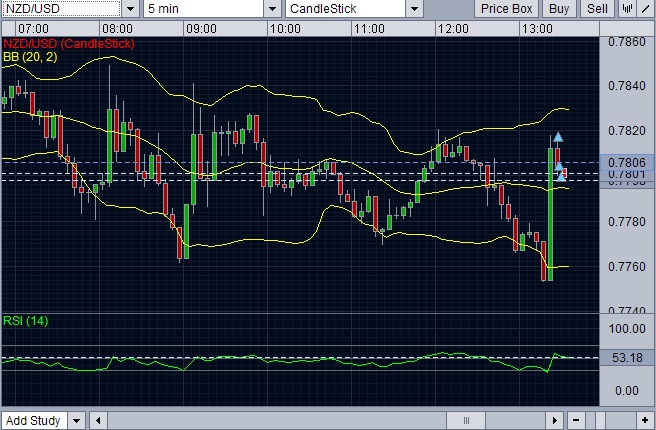Select the bar chart icon in toolbar
This screenshot has height=430, width=656.
pyautogui.click(x=627, y=8)
